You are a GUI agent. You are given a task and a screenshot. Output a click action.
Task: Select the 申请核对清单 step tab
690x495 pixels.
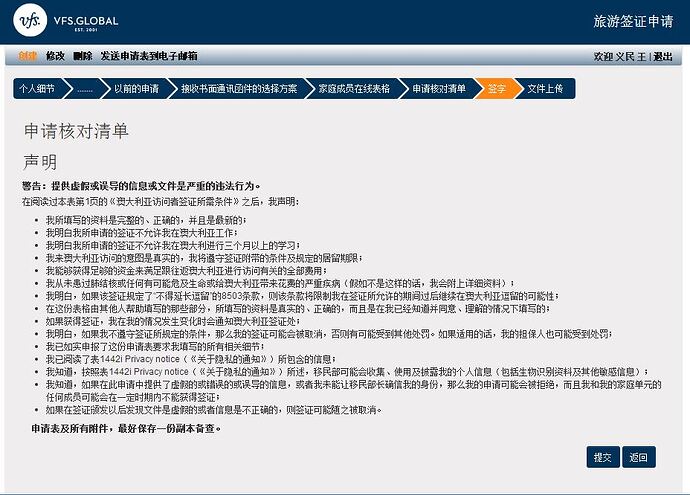[439, 89]
